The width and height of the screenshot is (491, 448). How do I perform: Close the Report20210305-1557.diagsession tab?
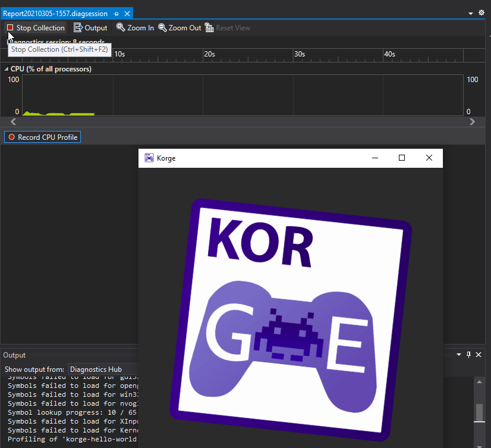127,13
